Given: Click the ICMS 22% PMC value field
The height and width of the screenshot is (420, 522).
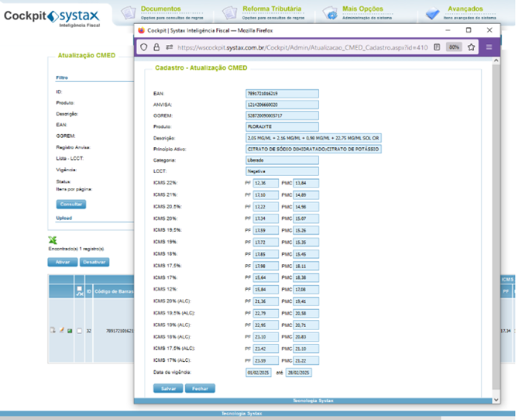Looking at the screenshot, I should tap(306, 183).
